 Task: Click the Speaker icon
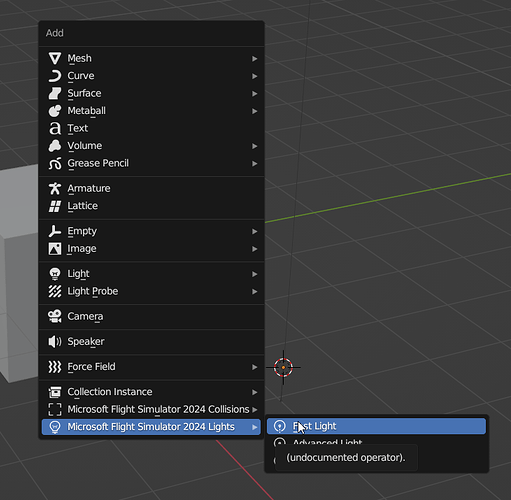click(x=55, y=342)
